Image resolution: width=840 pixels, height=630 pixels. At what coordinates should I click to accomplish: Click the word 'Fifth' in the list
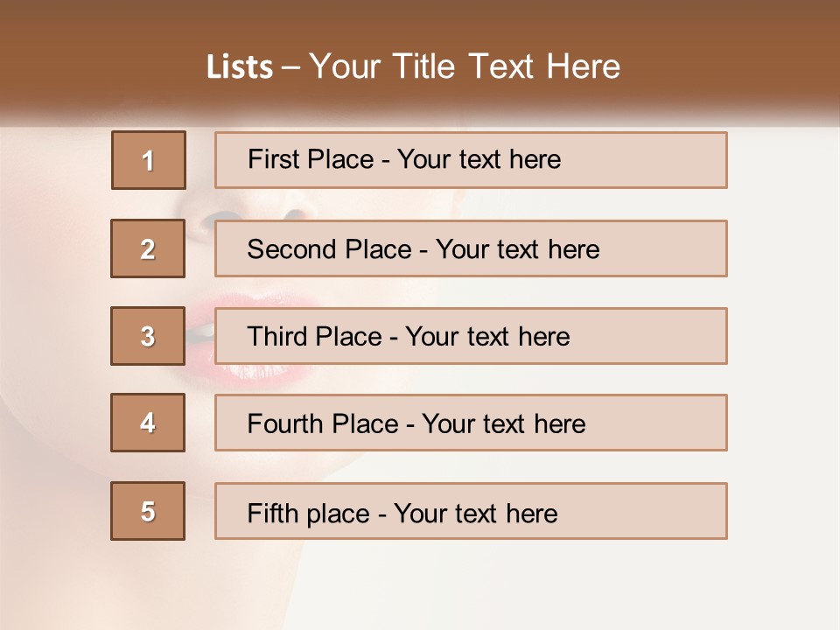point(273,513)
